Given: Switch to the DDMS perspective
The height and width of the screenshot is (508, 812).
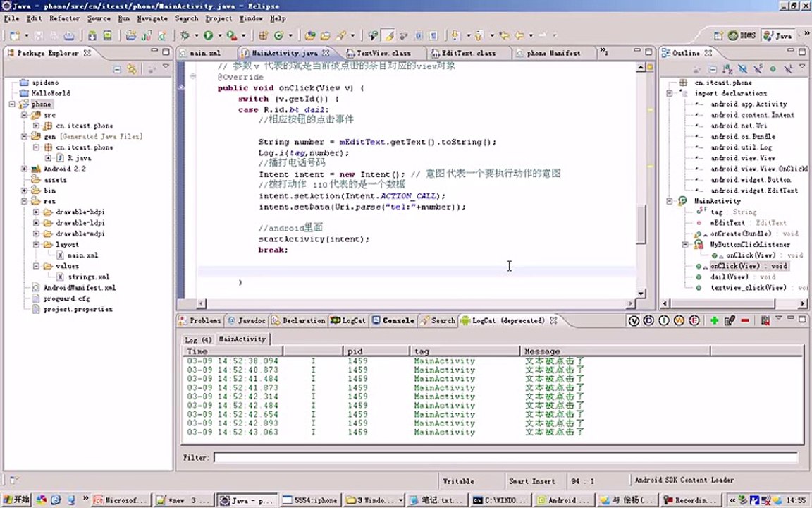Looking at the screenshot, I should coord(742,35).
